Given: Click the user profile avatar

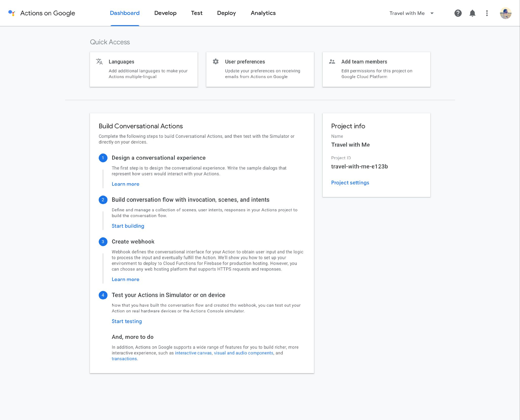Looking at the screenshot, I should point(505,13).
